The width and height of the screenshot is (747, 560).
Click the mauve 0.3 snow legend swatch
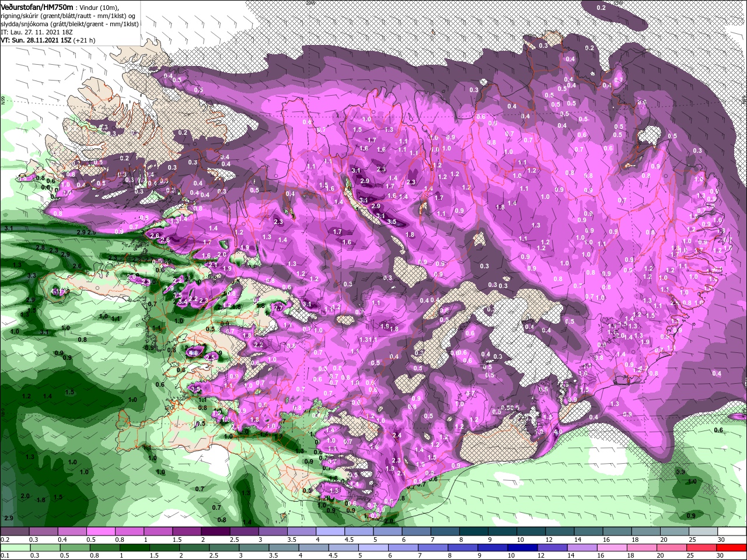(x=43, y=532)
